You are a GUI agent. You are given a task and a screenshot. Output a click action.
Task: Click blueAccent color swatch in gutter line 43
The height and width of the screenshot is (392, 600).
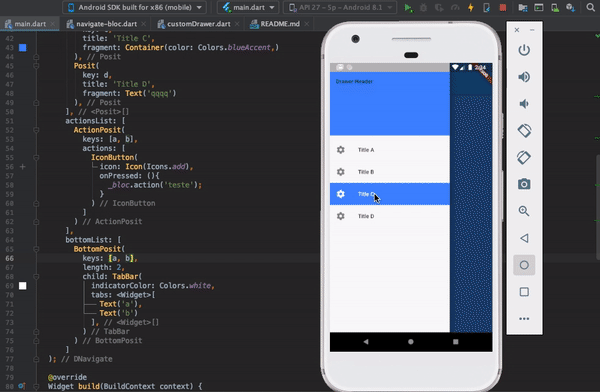tap(23, 47)
